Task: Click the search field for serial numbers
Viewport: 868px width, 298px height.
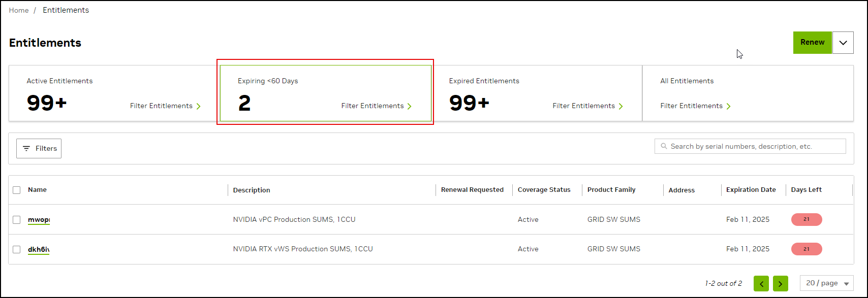Action: click(750, 146)
